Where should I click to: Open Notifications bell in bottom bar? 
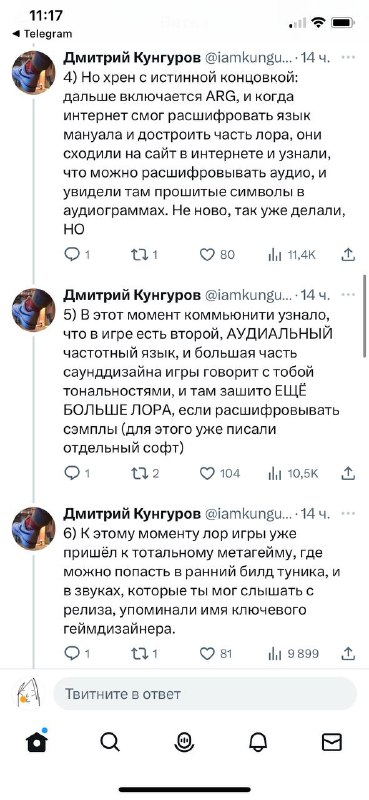pyautogui.click(x=258, y=742)
